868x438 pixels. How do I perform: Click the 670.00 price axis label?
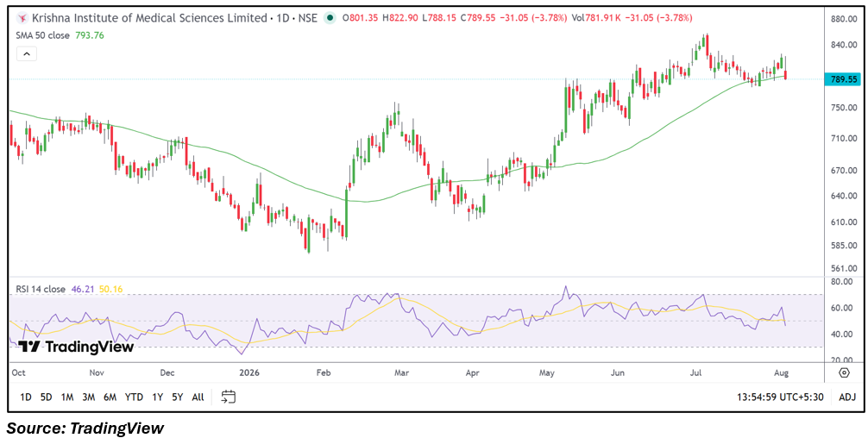pyautogui.click(x=845, y=171)
